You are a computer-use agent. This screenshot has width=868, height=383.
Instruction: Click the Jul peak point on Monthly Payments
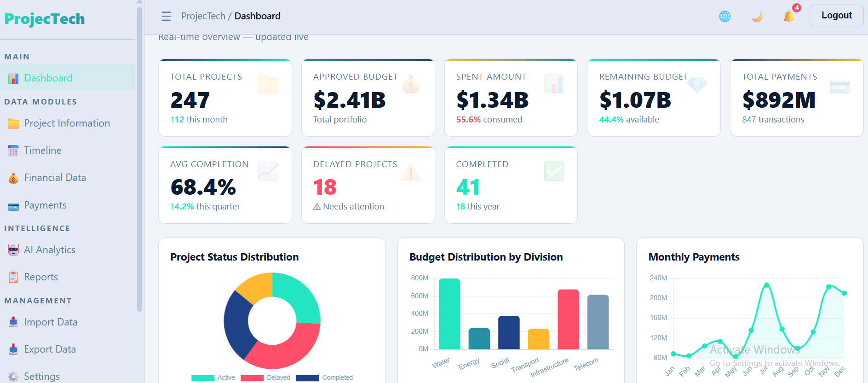pos(766,285)
